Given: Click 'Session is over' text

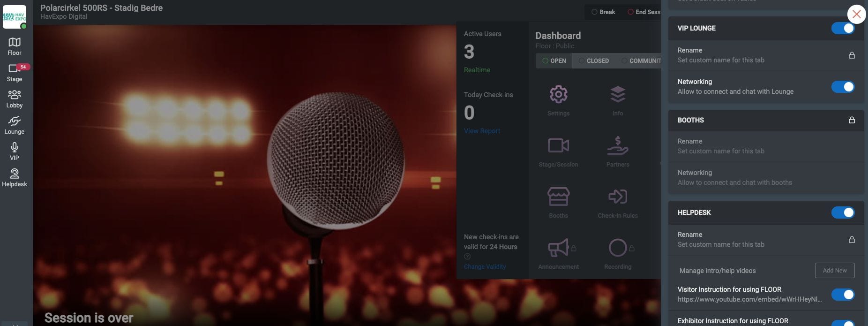Looking at the screenshot, I should pyautogui.click(x=89, y=318).
